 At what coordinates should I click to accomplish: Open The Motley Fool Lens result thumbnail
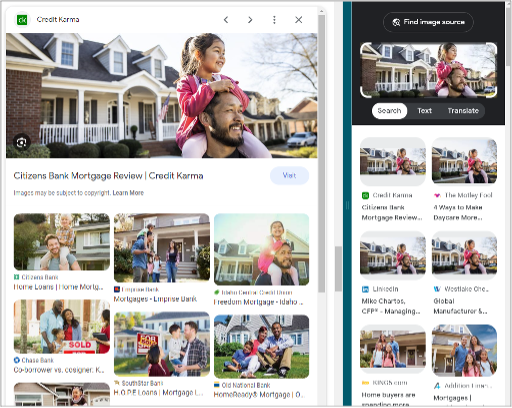464,161
